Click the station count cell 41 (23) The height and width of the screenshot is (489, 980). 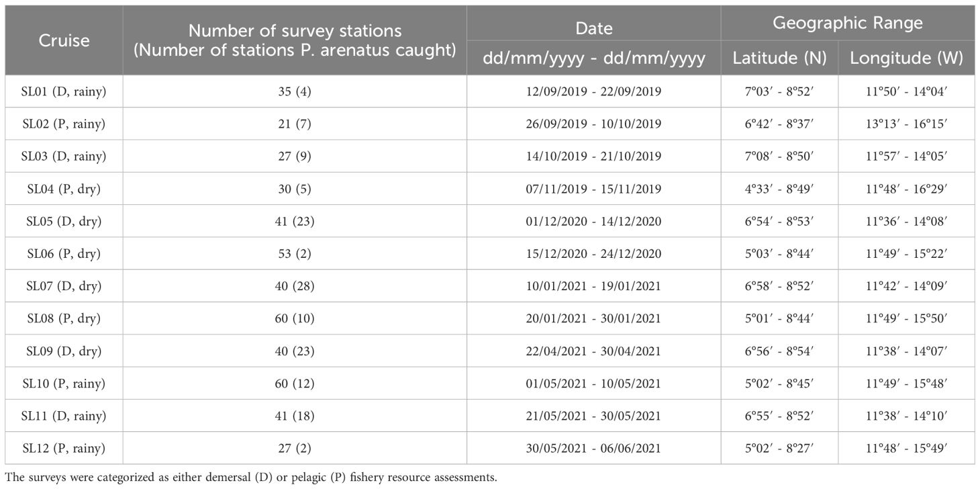pyautogui.click(x=295, y=221)
